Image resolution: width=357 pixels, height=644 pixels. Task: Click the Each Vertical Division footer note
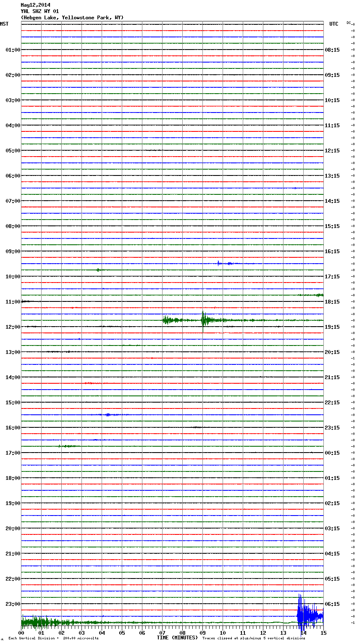pyautogui.click(x=53, y=638)
